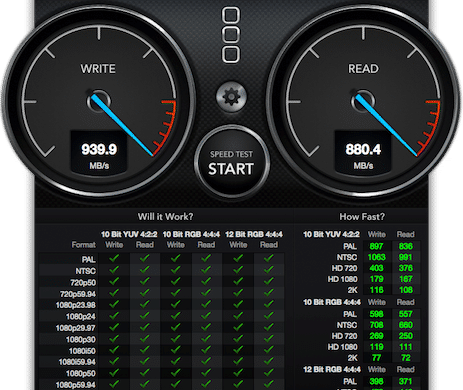
Task: Click 12 Bit RGB Read checkmark in 1080p24 row
Action: pos(269,316)
